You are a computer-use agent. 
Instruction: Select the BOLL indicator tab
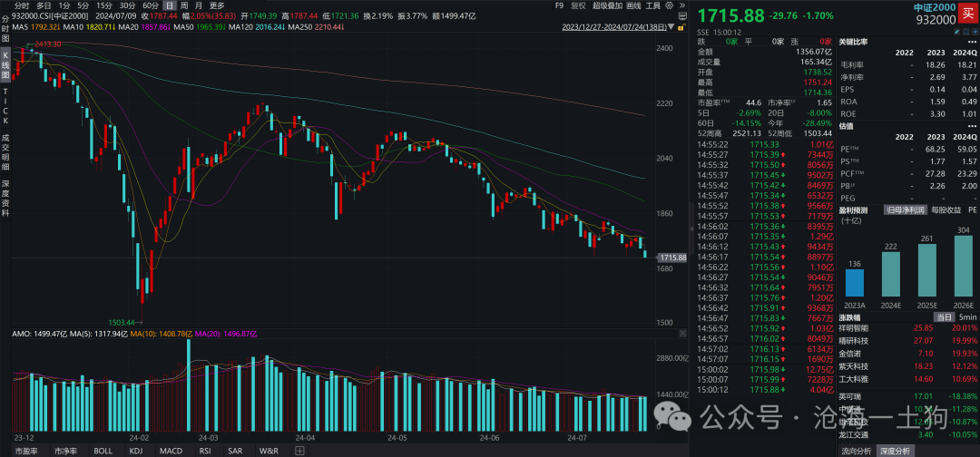(x=103, y=450)
